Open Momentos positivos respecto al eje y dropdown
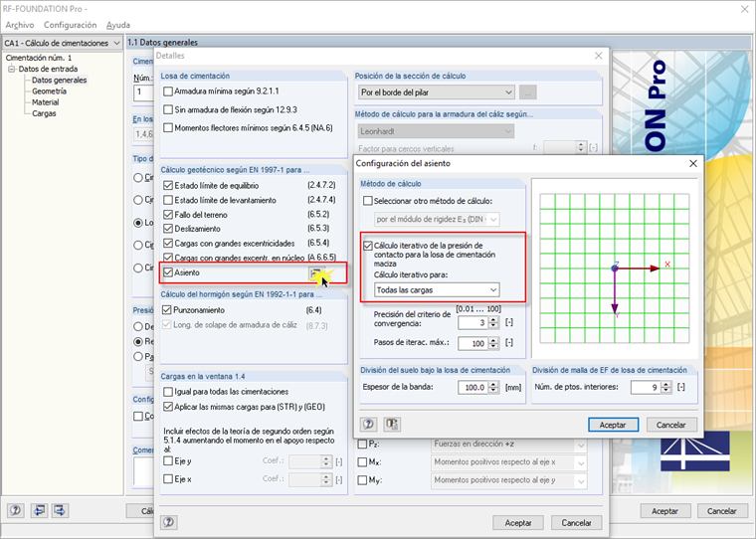Screen dimensions: 756x539 click(x=508, y=480)
